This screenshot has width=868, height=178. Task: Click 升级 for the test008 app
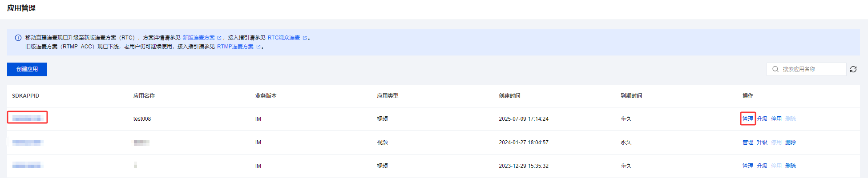(762, 119)
